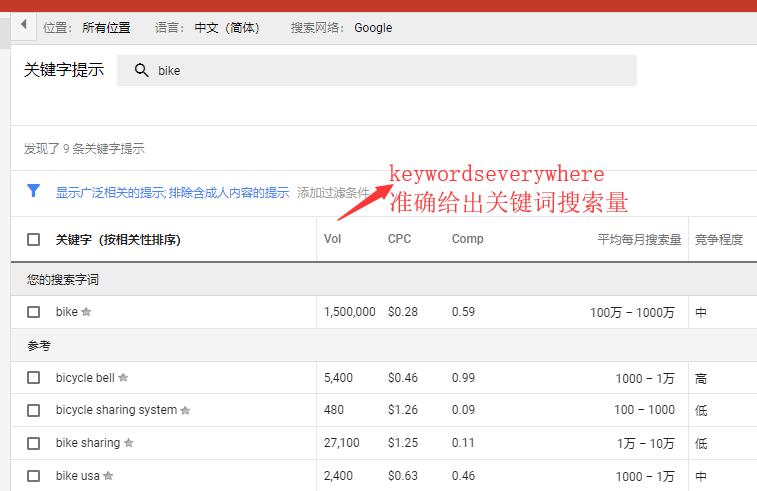Image resolution: width=757 pixels, height=491 pixels.
Task: Select keyword text bicycle bell
Action: (x=85, y=378)
